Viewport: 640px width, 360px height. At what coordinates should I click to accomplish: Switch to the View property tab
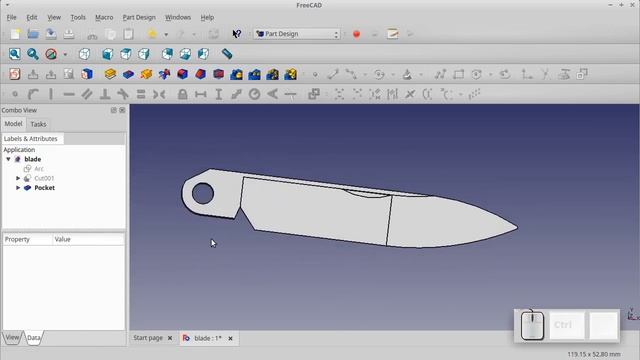coord(12,338)
